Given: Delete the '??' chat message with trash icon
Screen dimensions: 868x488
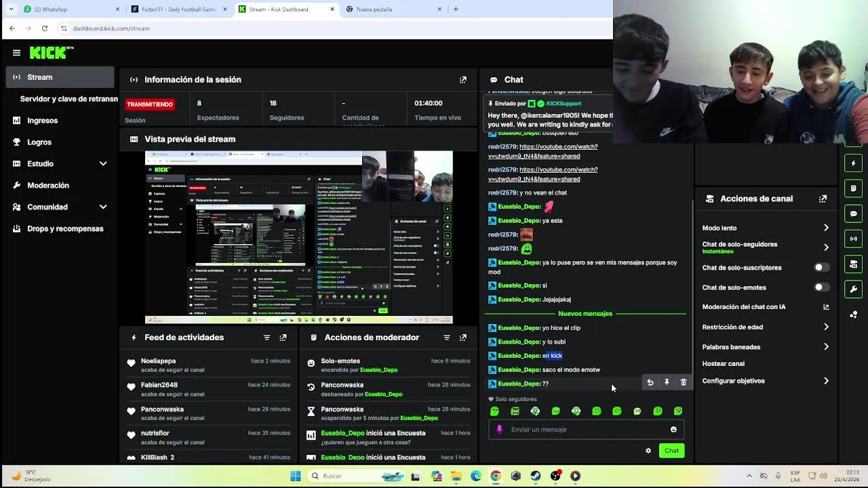Looking at the screenshot, I should tap(683, 383).
